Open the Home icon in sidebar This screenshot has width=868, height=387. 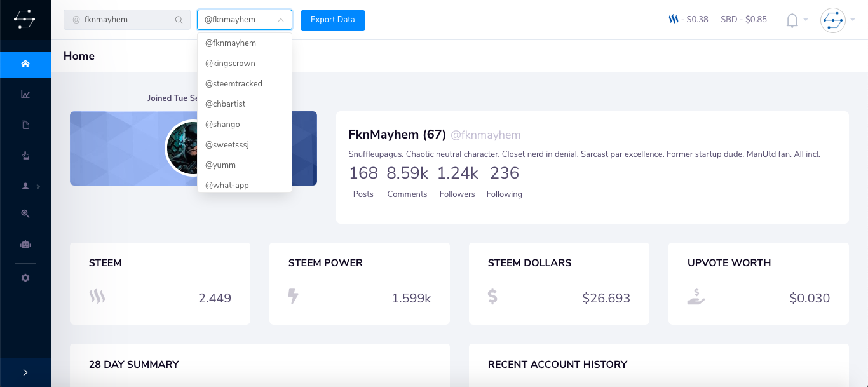pyautogui.click(x=25, y=64)
